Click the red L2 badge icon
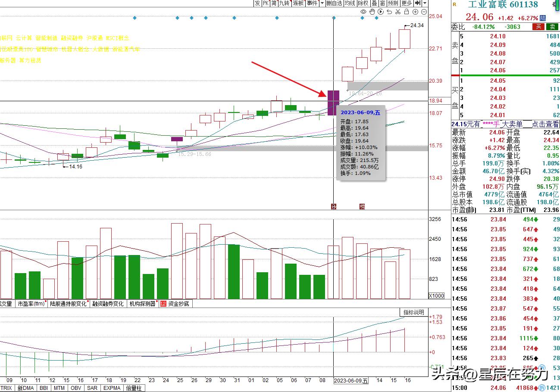Image resolution: width=560 pixels, height=392 pixels. pyautogui.click(x=163, y=304)
